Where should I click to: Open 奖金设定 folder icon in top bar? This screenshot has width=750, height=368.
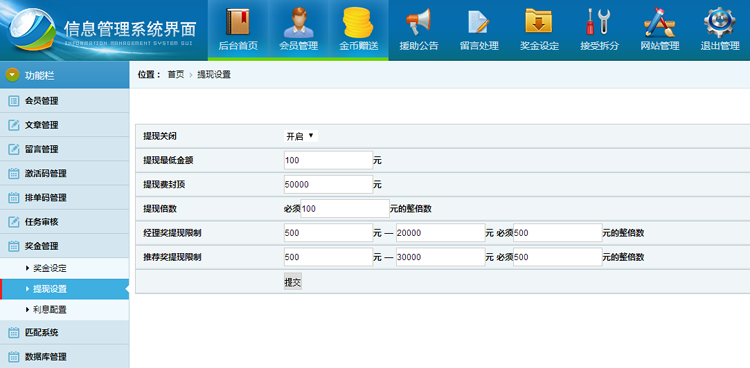[x=539, y=22]
